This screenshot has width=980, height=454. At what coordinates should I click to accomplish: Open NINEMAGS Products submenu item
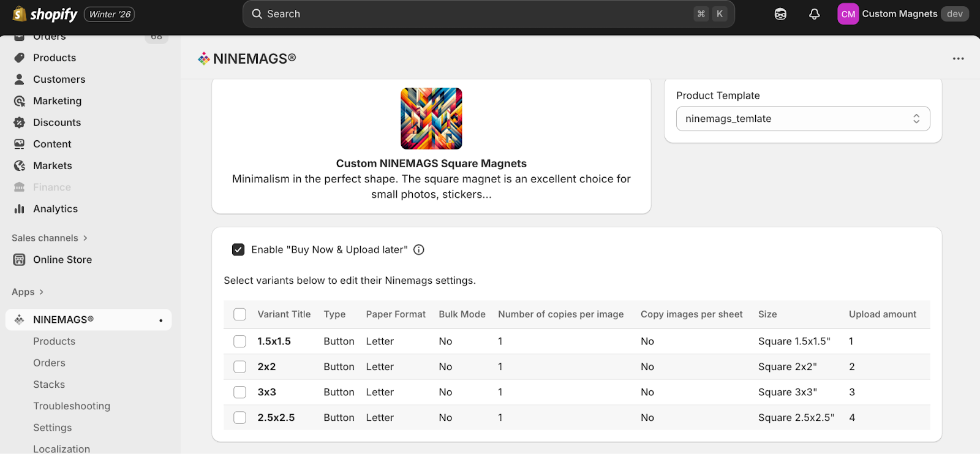tap(55, 341)
